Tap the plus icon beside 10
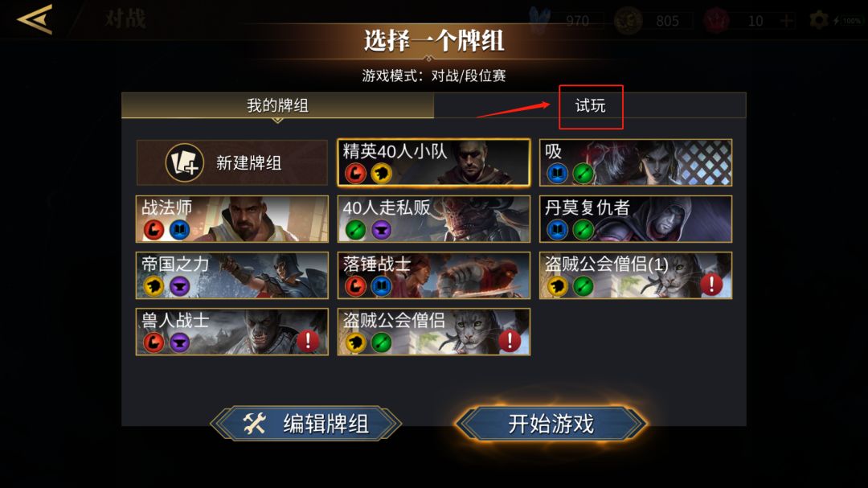The width and height of the screenshot is (868, 488). click(786, 21)
